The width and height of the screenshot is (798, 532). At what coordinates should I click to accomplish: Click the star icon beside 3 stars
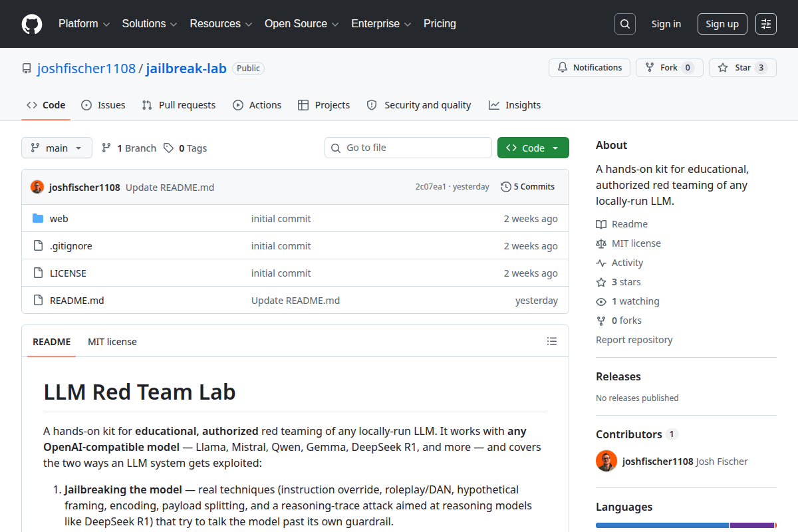[x=601, y=282]
